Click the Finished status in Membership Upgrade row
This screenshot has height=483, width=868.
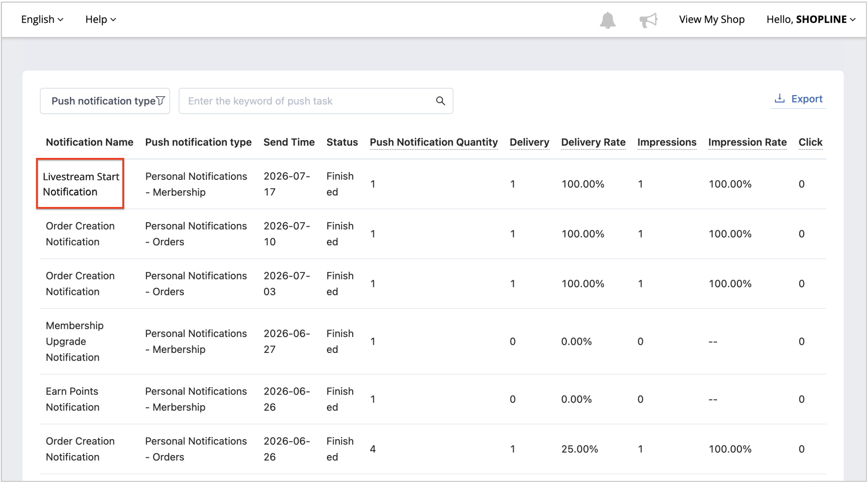click(340, 341)
